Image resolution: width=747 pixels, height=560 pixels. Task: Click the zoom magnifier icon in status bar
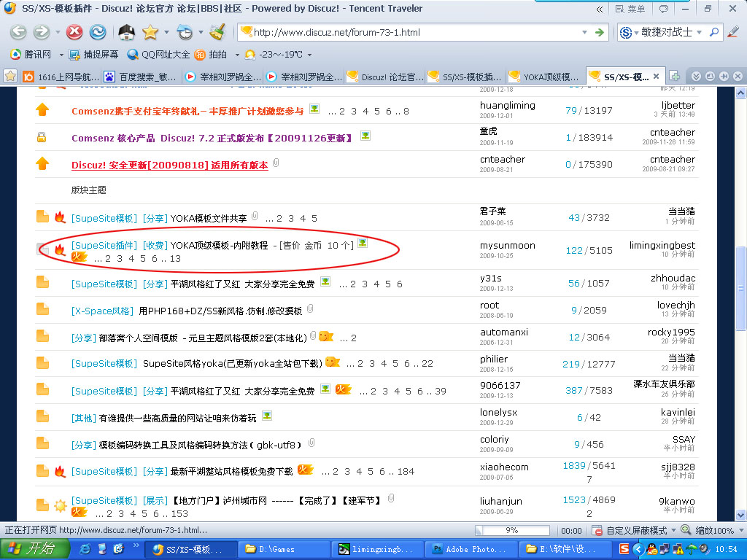[686, 529]
